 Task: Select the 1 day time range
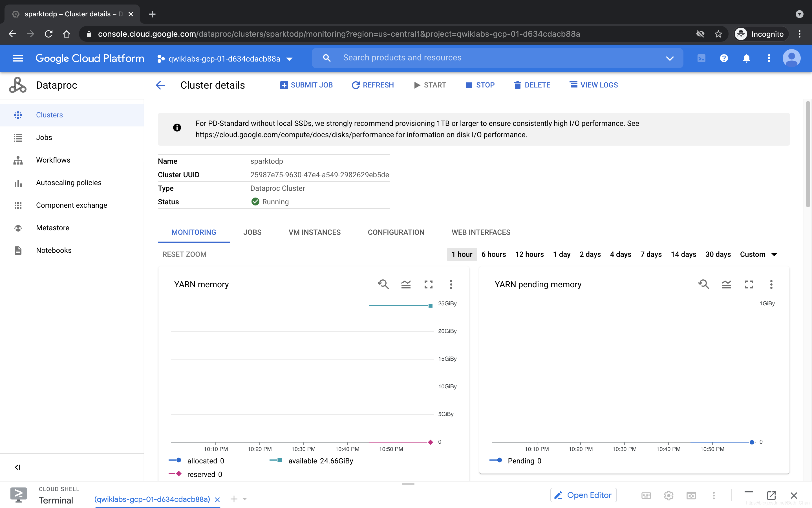[562, 254]
